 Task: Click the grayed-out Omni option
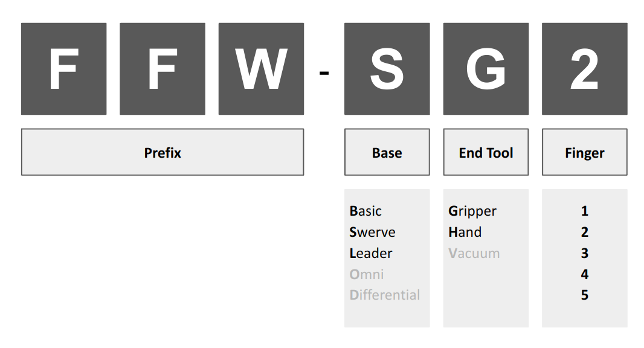point(366,274)
